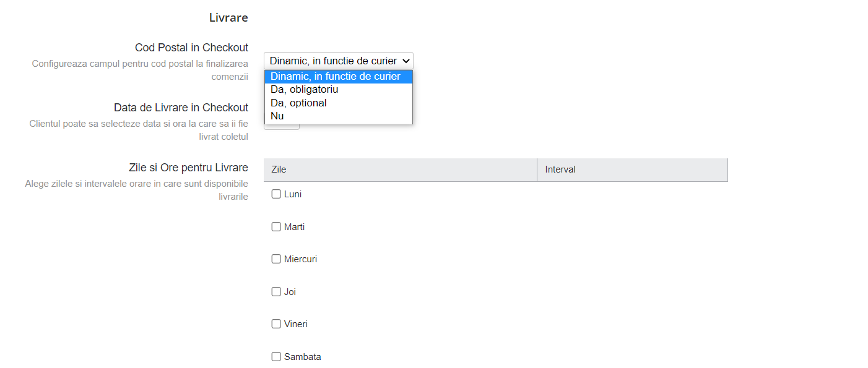This screenshot has height=368, width=868.
Task: Check the Miercuri delivery day
Action: [276, 259]
